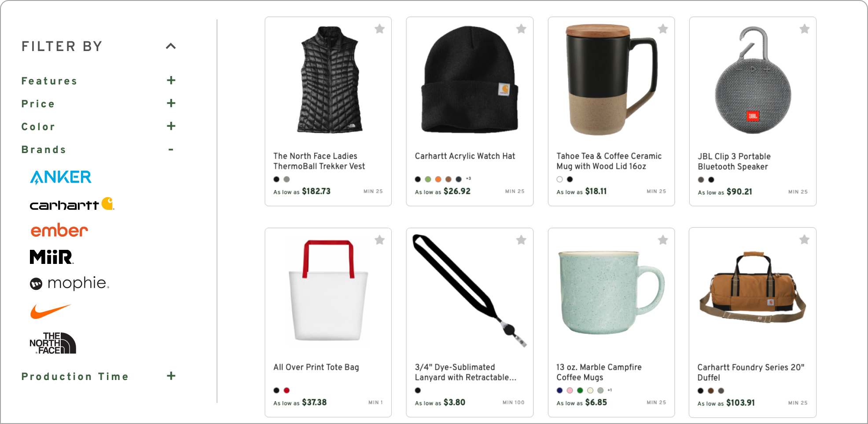This screenshot has width=868, height=424.
Task: Open the All Over Print Tote Bag link
Action: (316, 367)
